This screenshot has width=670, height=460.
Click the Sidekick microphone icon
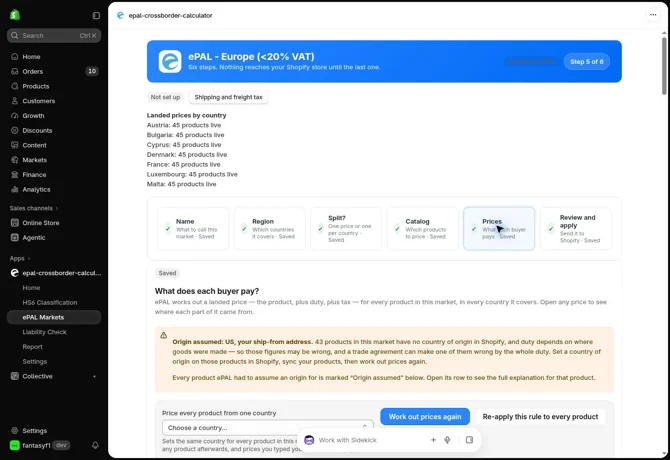tap(447, 440)
